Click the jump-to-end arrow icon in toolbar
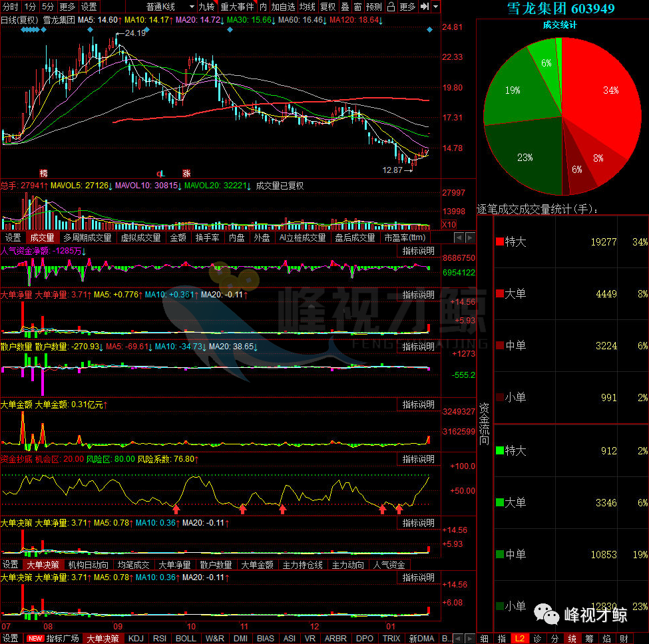The height and width of the screenshot is (644, 649). click(425, 7)
